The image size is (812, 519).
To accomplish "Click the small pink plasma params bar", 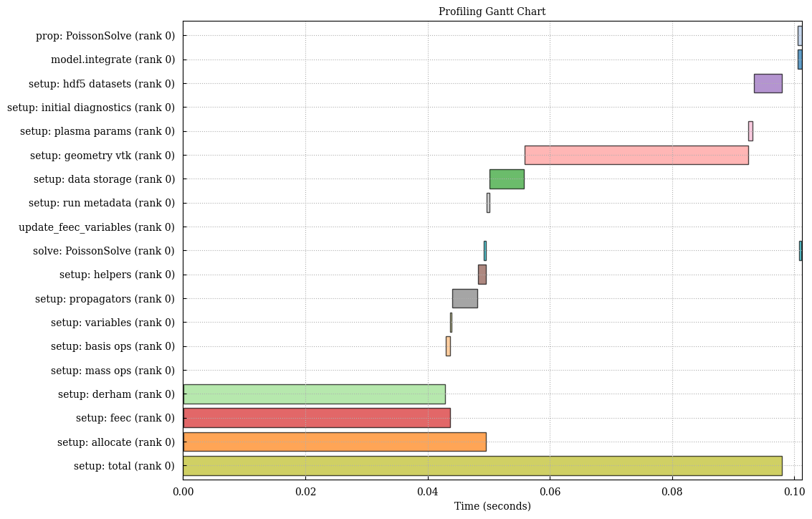I will point(750,131).
